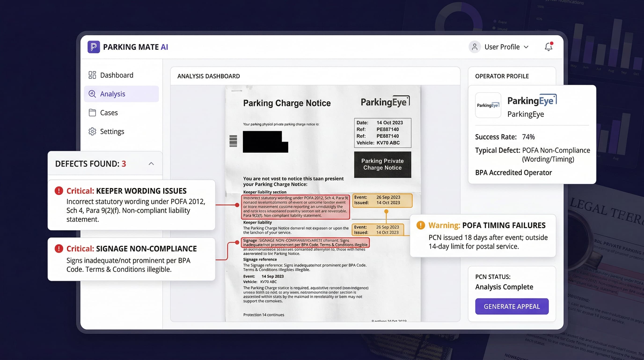Click the Signage Non-Compliance critical alert icon
644x360 pixels.
[x=59, y=249]
